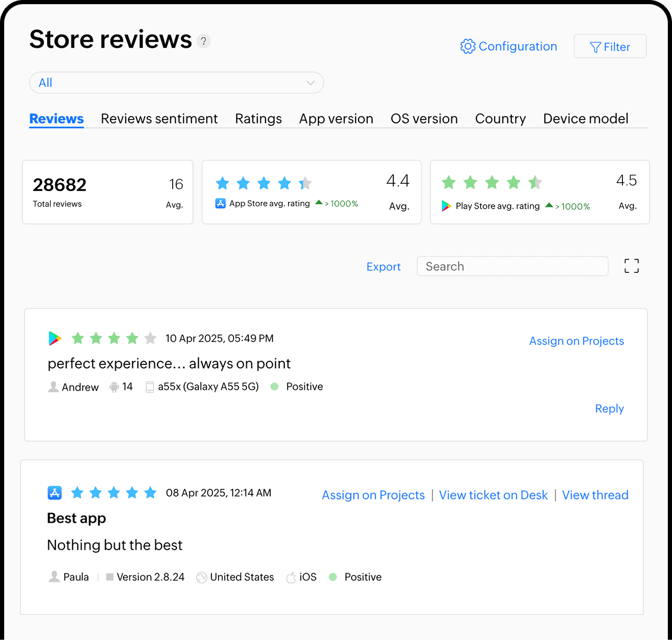The image size is (672, 640).
Task: Click the Export link
Action: pos(383,267)
